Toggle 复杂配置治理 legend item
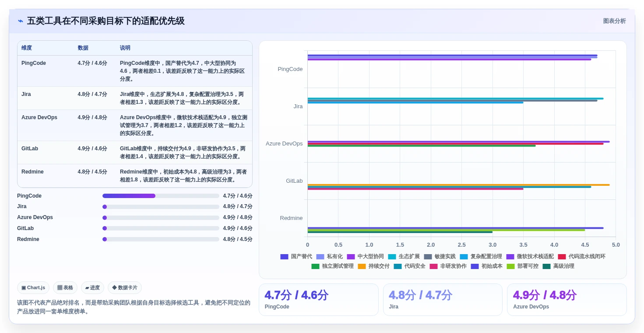Viewport: 644px width, 333px height. click(481, 257)
